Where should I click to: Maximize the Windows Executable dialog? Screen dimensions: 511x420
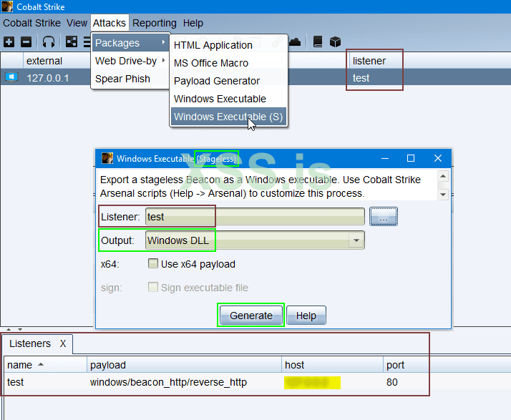pyautogui.click(x=411, y=158)
